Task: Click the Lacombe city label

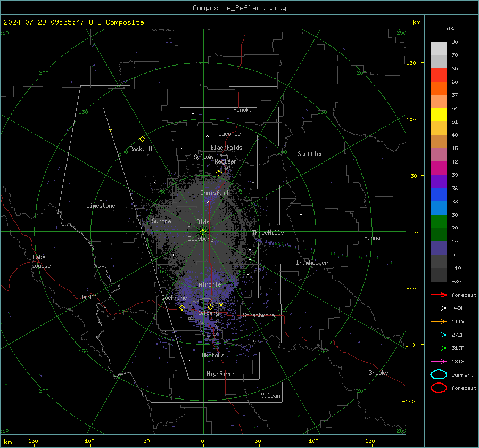Action: [x=229, y=134]
